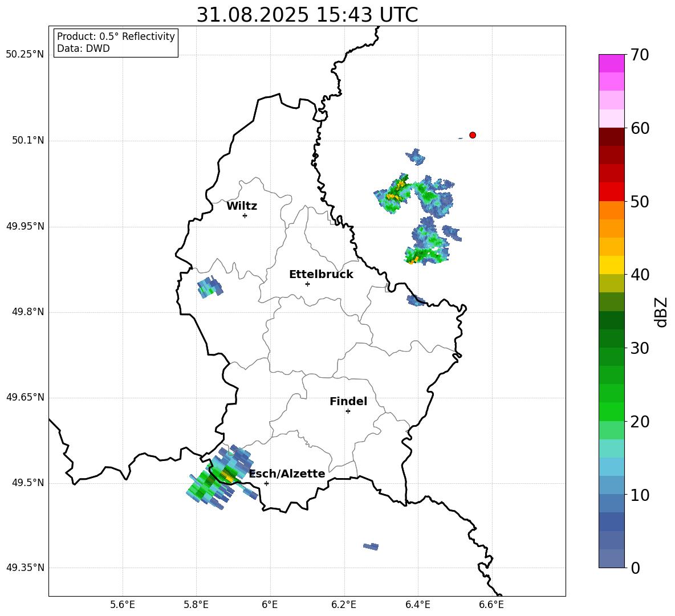Click the 6.6°E longitude label
Image resolution: width=675 pixels, height=616 pixels.
(491, 605)
